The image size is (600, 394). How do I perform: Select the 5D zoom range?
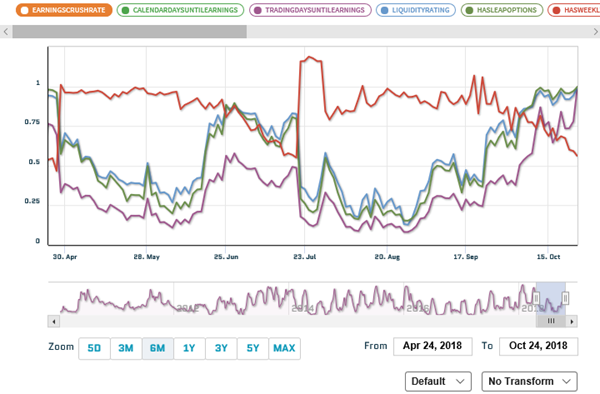click(x=94, y=348)
